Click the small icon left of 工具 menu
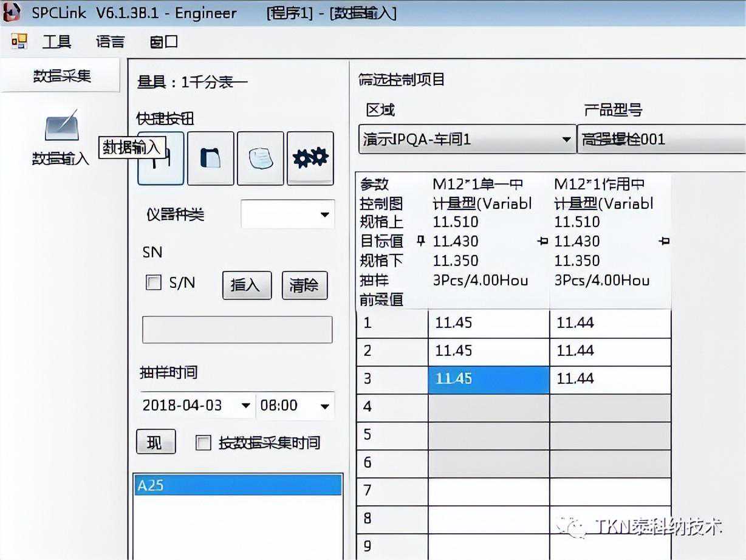 click(19, 41)
